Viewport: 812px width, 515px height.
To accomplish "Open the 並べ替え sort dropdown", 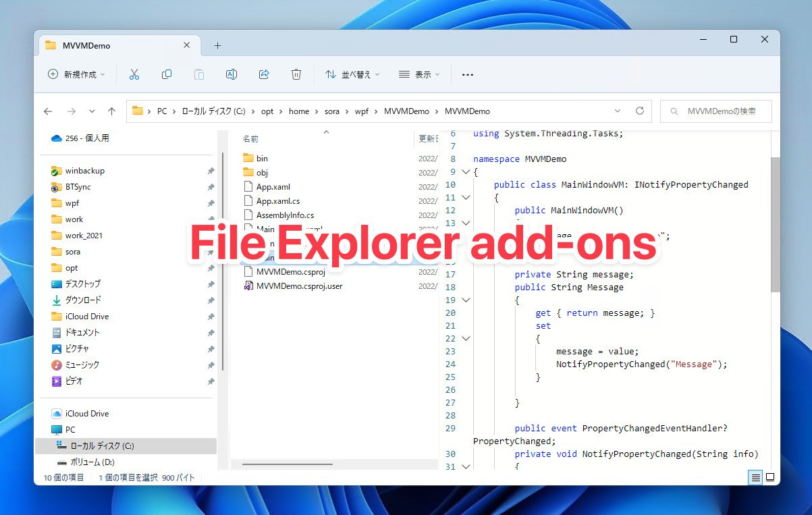I will tap(352, 74).
